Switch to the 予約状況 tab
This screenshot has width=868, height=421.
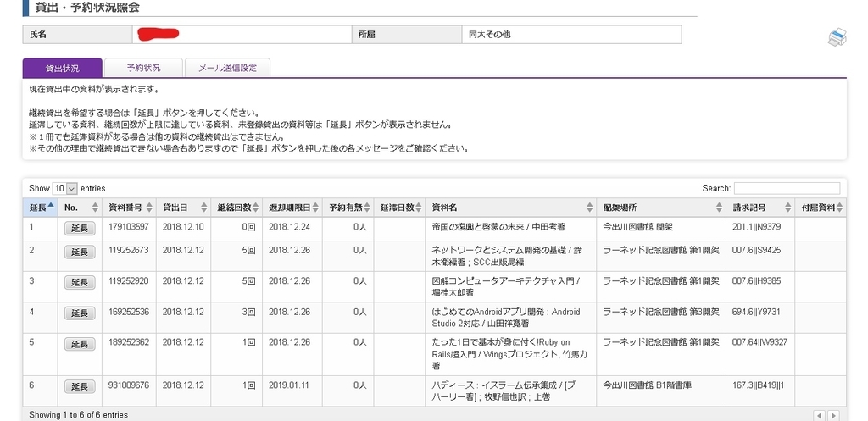point(143,68)
